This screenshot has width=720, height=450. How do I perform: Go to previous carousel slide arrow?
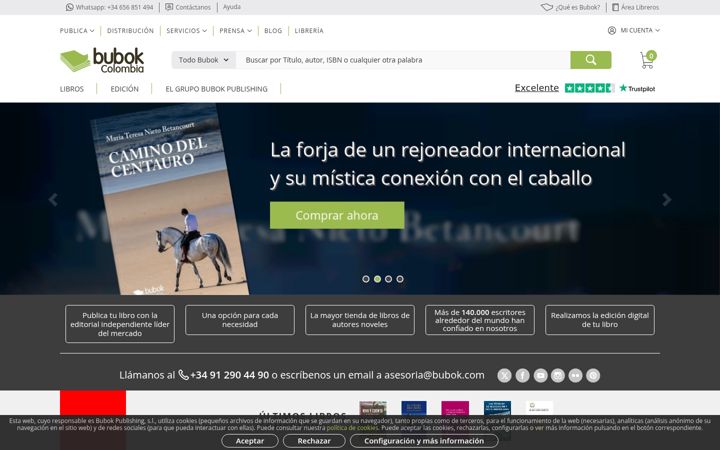pyautogui.click(x=53, y=199)
